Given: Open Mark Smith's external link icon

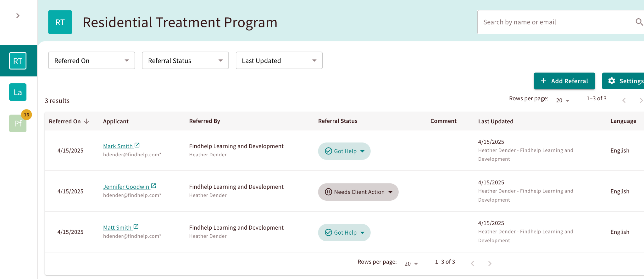Looking at the screenshot, I should [137, 145].
